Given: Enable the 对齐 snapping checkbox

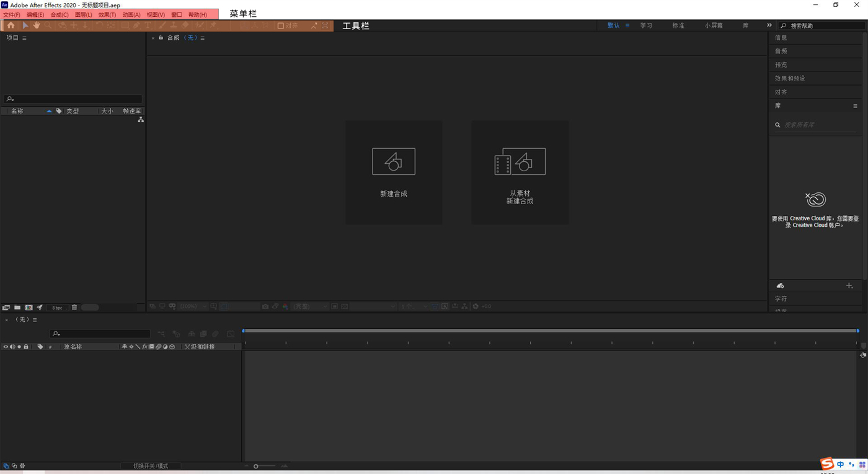Looking at the screenshot, I should tap(281, 26).
